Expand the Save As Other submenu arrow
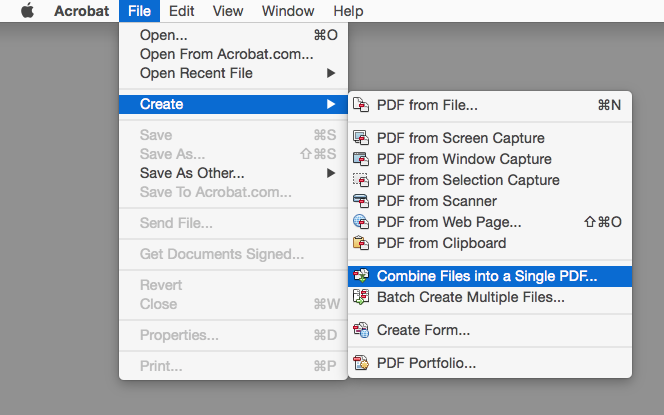664x415 pixels. (331, 173)
